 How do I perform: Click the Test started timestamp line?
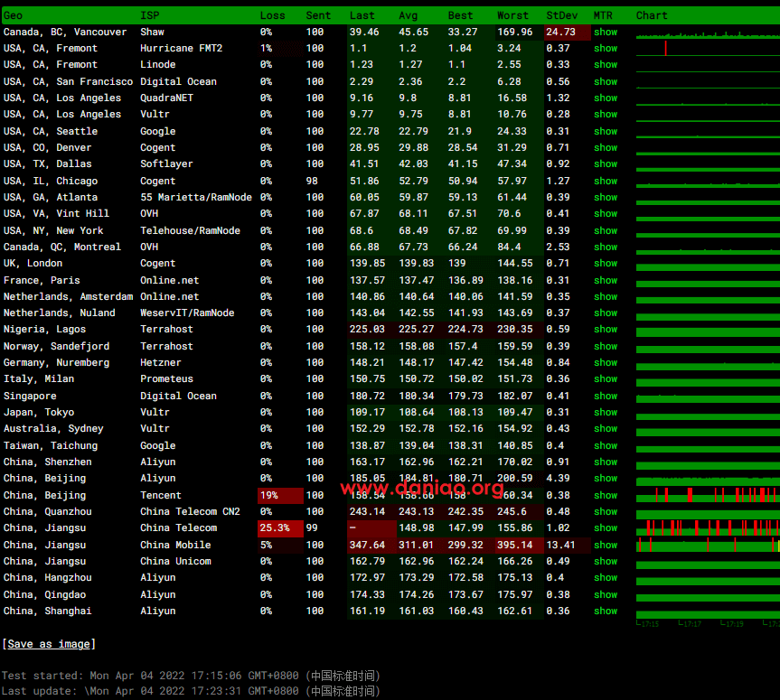click(x=191, y=676)
